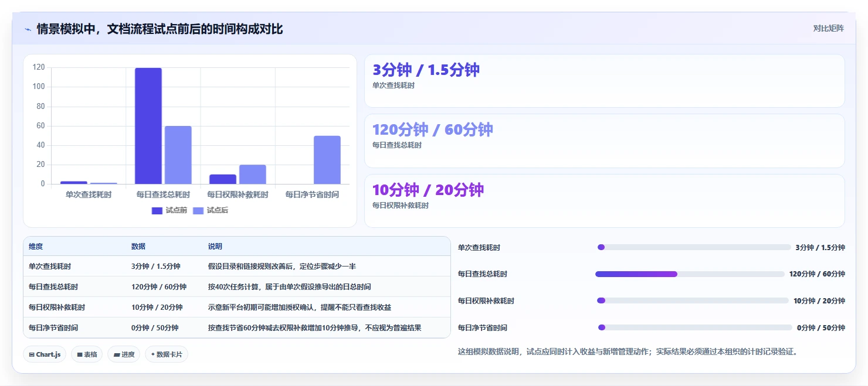
Task: Open the 3分钟 / 1.5分钟 data card
Action: [605, 81]
